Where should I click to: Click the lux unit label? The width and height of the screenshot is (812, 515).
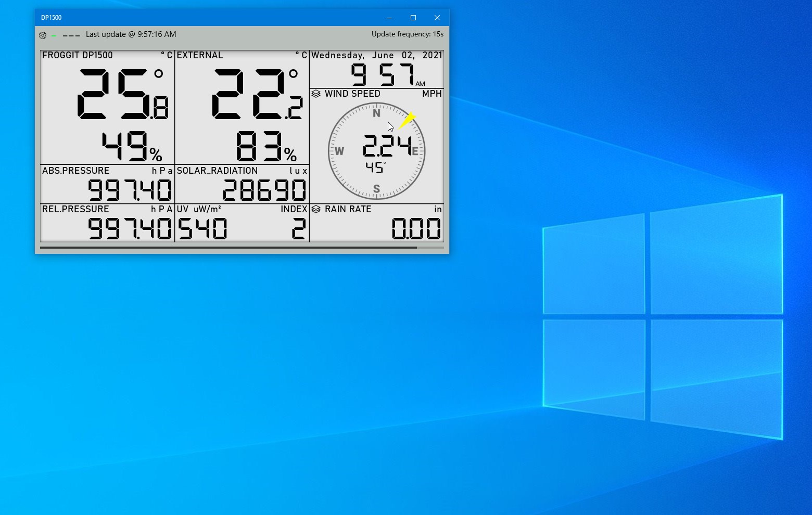[298, 171]
